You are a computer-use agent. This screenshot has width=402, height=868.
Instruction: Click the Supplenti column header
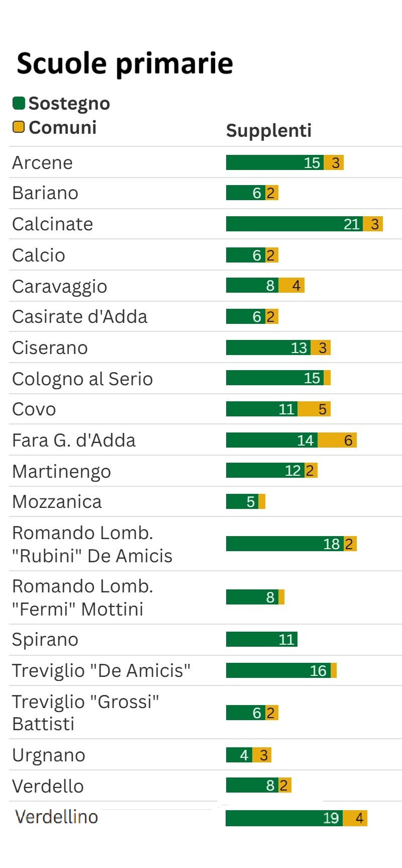[x=269, y=130]
